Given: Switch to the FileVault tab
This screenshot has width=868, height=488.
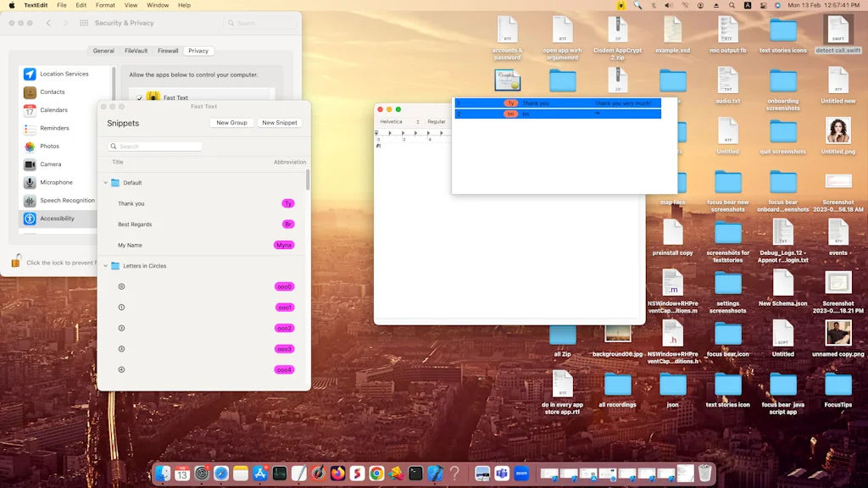Looking at the screenshot, I should [136, 50].
